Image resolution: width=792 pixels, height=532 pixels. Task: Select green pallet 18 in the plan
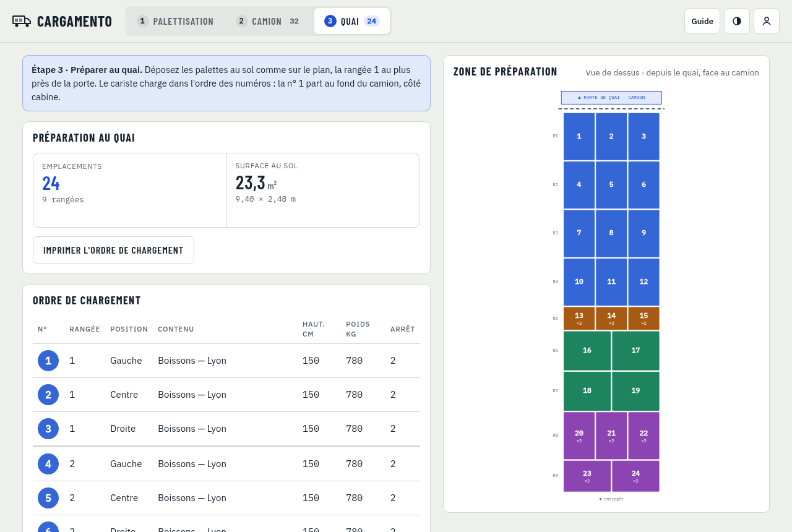[587, 391]
